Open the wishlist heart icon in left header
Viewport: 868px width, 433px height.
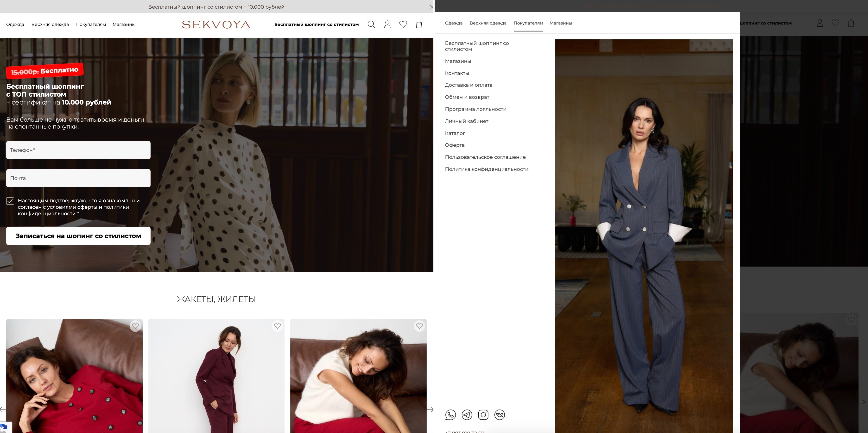click(403, 24)
